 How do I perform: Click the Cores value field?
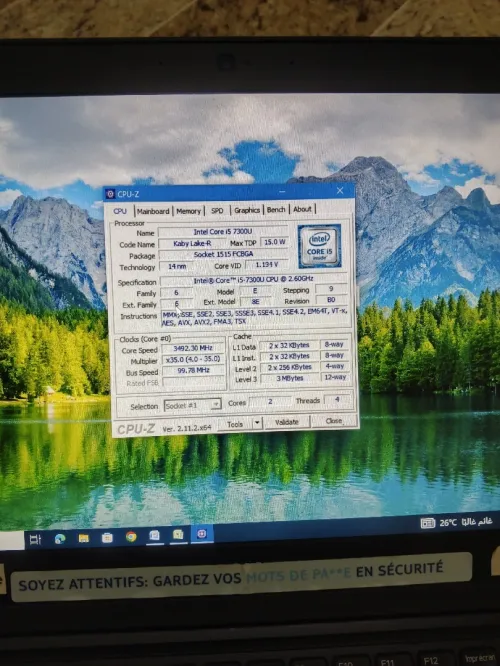tap(270, 401)
